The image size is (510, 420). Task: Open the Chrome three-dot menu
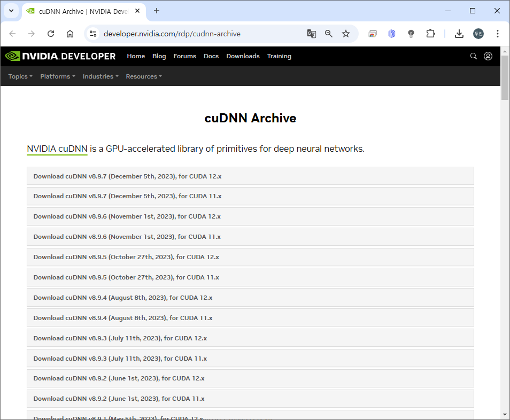pos(498,34)
